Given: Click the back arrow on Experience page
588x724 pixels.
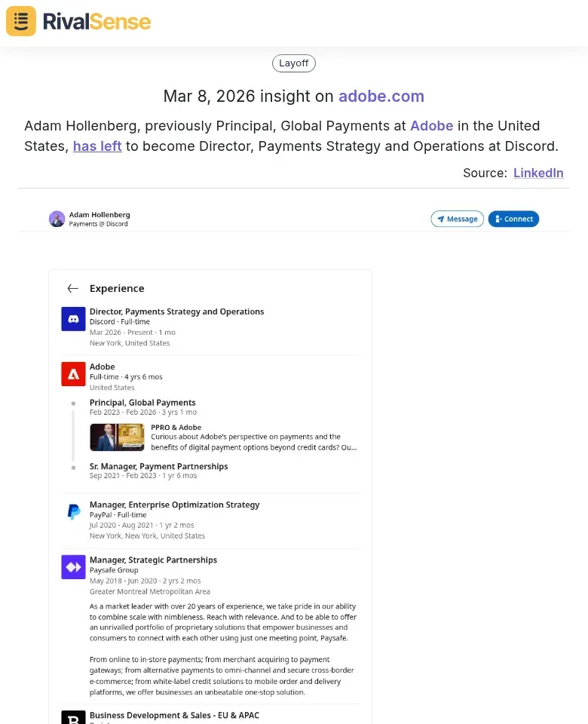Looking at the screenshot, I should point(72,288).
